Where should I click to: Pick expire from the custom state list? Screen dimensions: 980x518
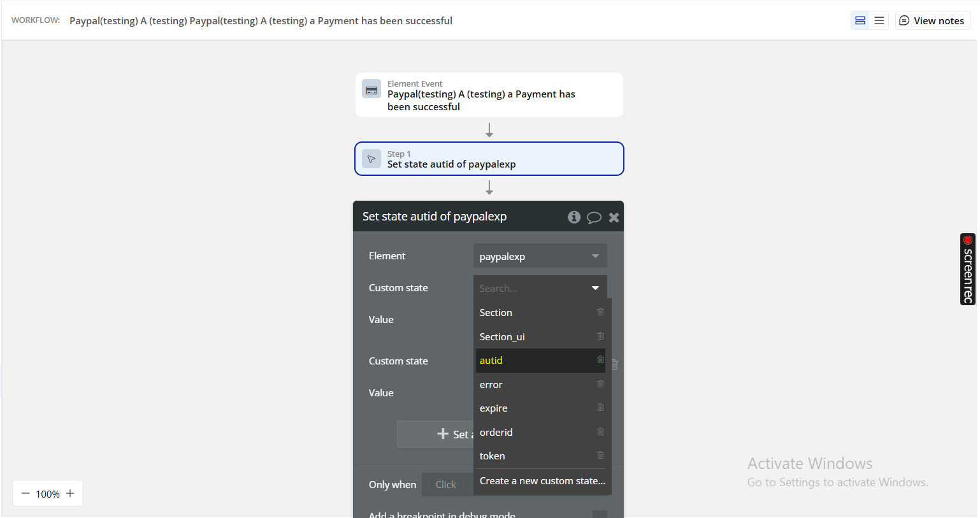(x=494, y=408)
